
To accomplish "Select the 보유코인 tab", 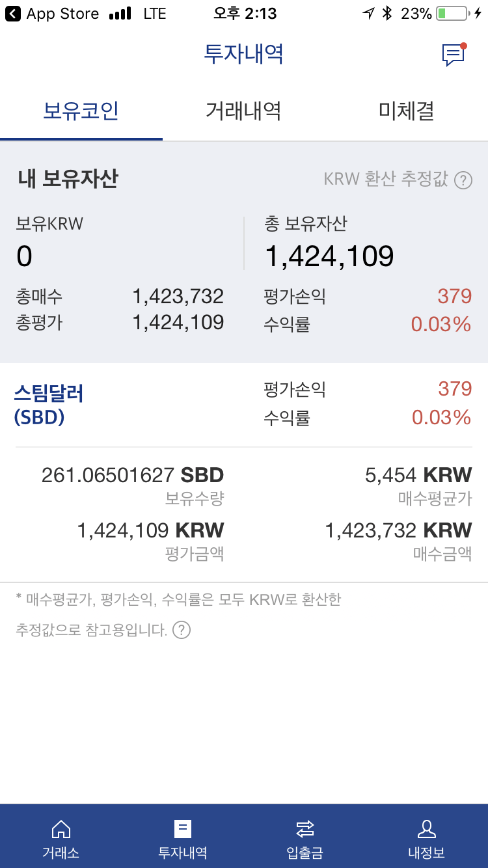I will pyautogui.click(x=81, y=111).
